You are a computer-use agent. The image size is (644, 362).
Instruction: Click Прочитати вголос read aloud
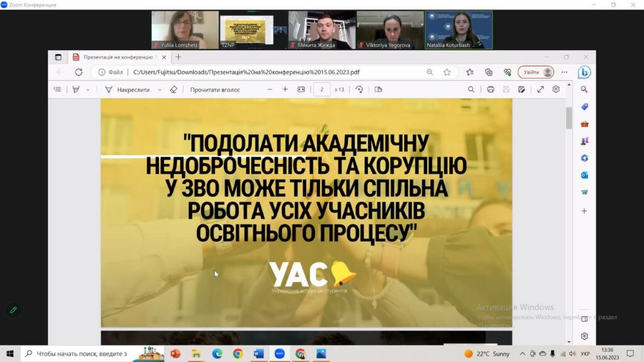point(215,89)
